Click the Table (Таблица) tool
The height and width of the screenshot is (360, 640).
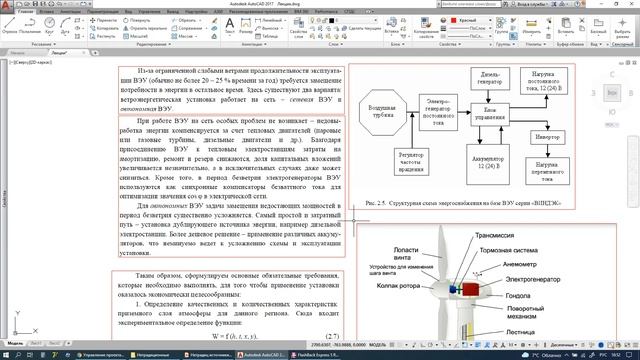267,36
